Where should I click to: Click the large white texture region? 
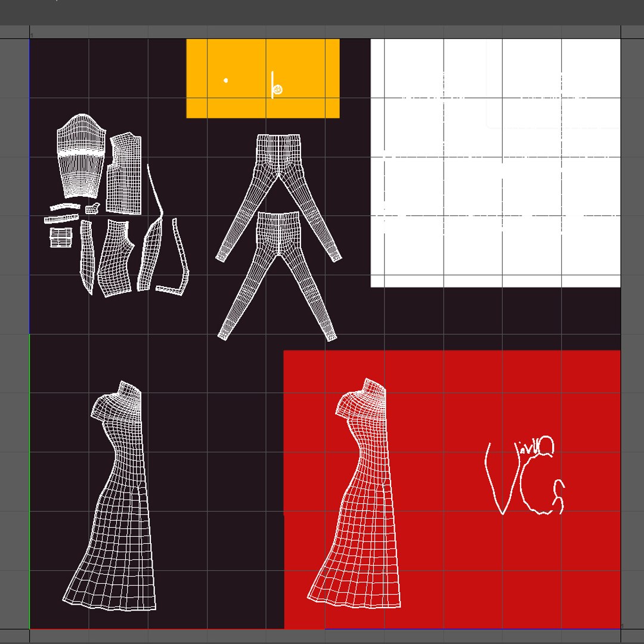(x=496, y=163)
